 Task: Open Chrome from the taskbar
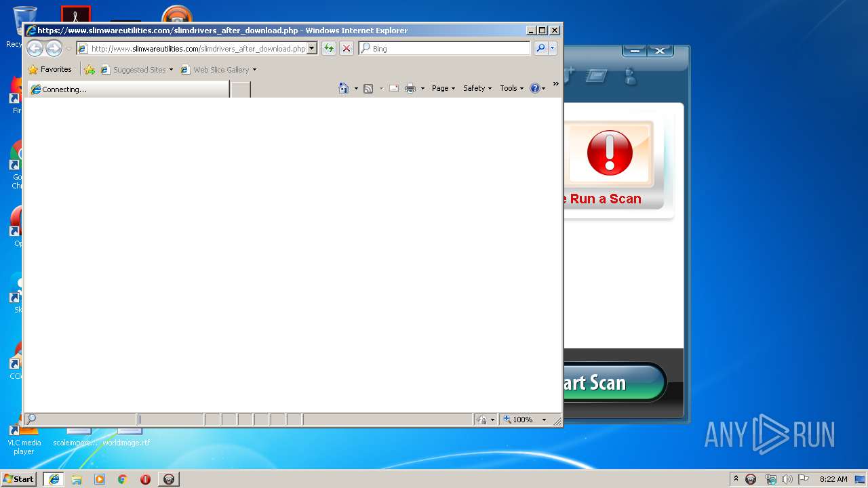pos(123,479)
